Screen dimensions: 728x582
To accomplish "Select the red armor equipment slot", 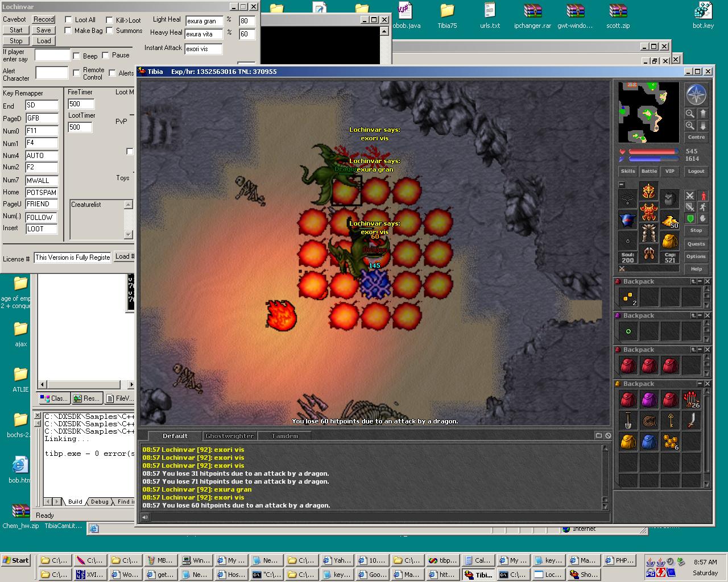I will click(649, 212).
